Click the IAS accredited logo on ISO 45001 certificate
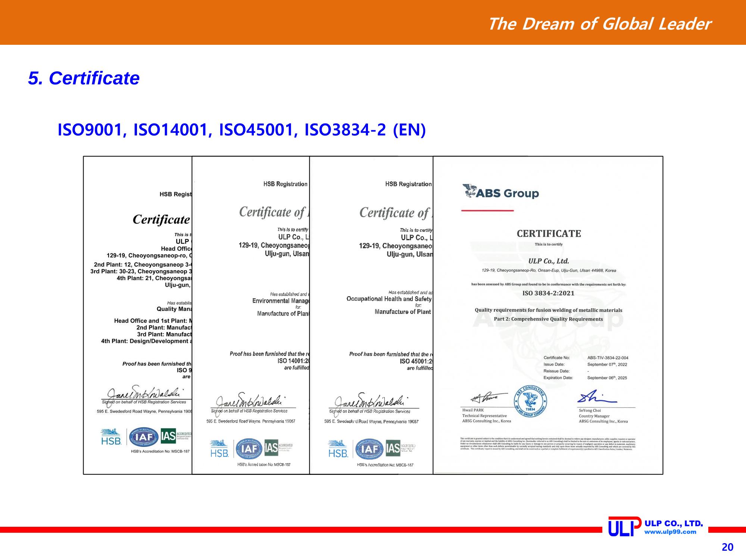 (400, 448)
